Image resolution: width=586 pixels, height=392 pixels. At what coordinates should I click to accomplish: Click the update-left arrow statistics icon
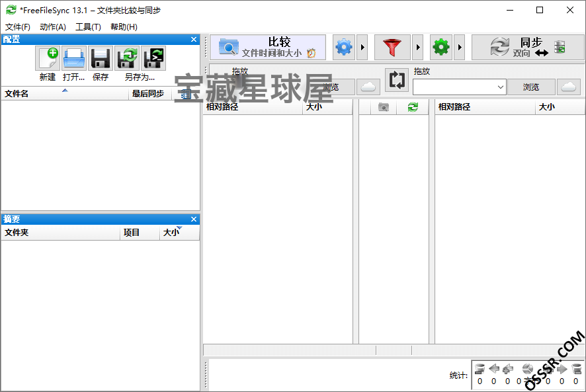[493, 369]
